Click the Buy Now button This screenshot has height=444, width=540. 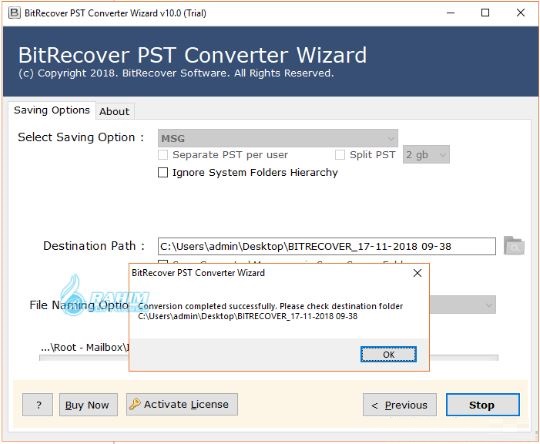point(88,405)
